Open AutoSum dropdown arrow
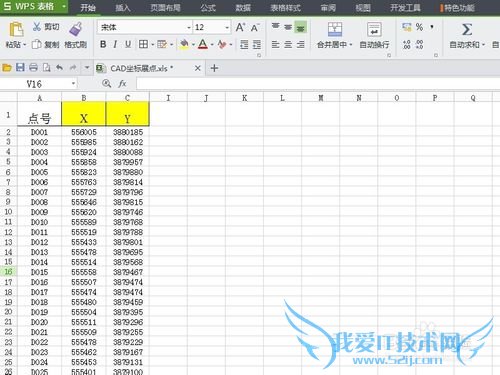Image resolution: width=500 pixels, height=375 pixels. (x=483, y=45)
